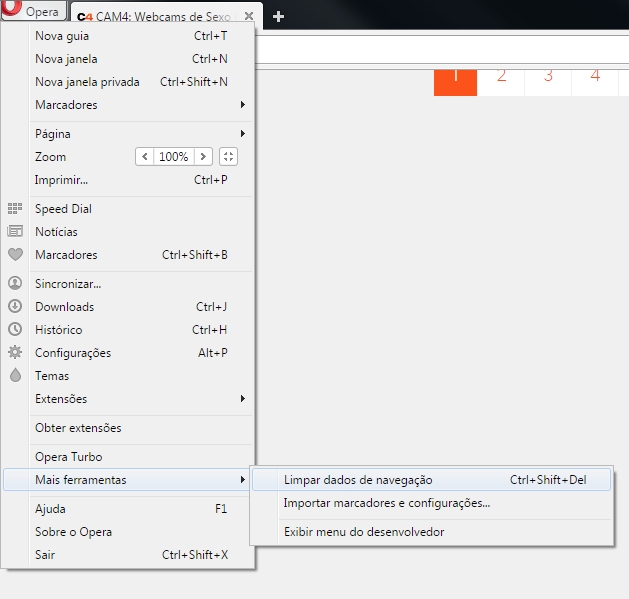Click the Speed Dial grid icon
The image size is (629, 599).
pos(15,209)
